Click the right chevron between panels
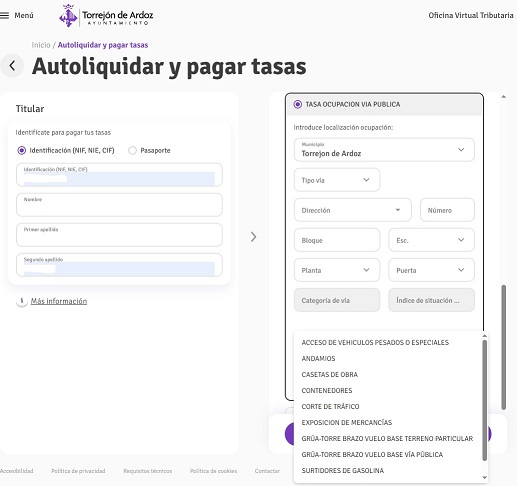Screen dimensions: 517x486 pos(254,237)
